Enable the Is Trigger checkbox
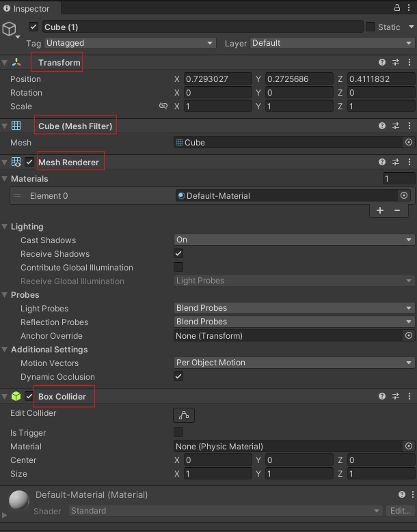The image size is (417, 532). click(178, 432)
